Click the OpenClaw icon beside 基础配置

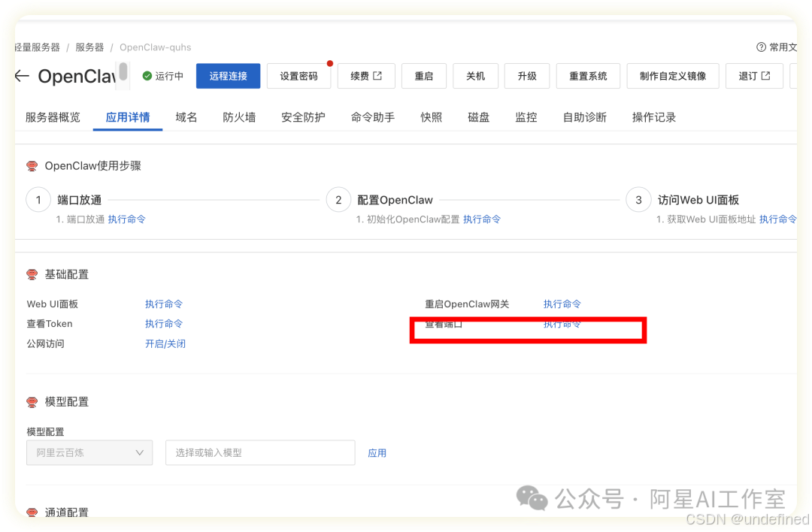(32, 274)
